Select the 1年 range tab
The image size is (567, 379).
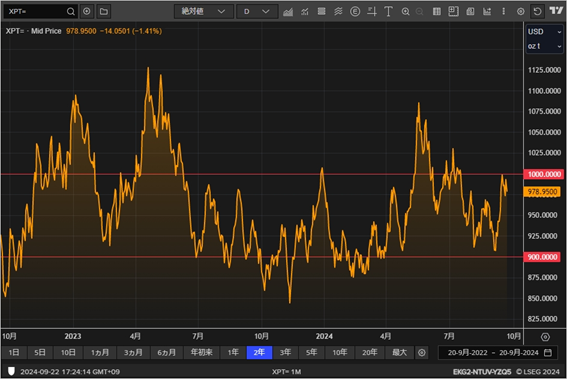(x=233, y=352)
